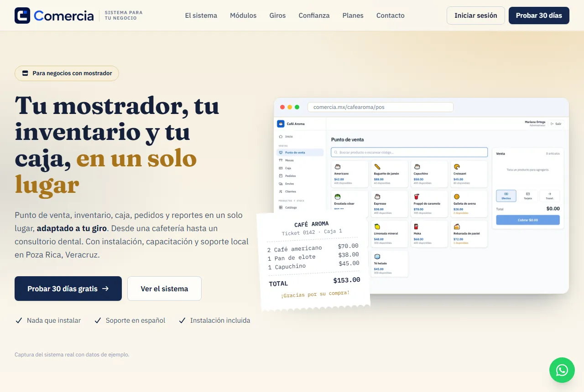Click the Clientes sidebar icon
The width and height of the screenshot is (584, 392).
(x=281, y=191)
